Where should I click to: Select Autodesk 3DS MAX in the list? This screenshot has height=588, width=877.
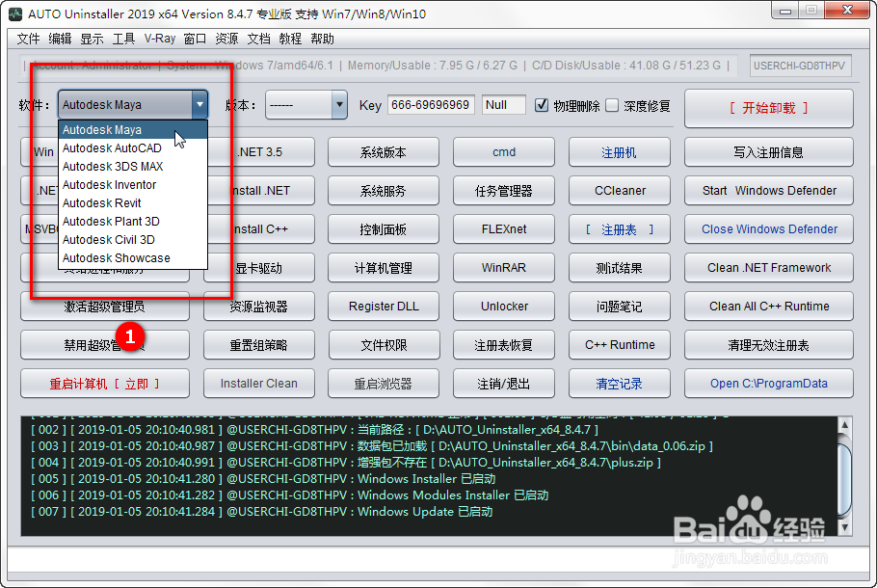click(133, 167)
